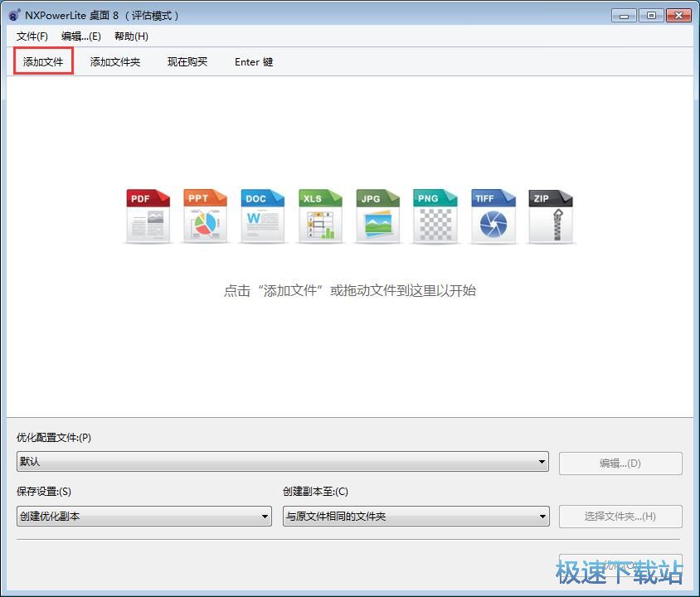
Task: Click the TIFF file type icon
Action: point(493,216)
